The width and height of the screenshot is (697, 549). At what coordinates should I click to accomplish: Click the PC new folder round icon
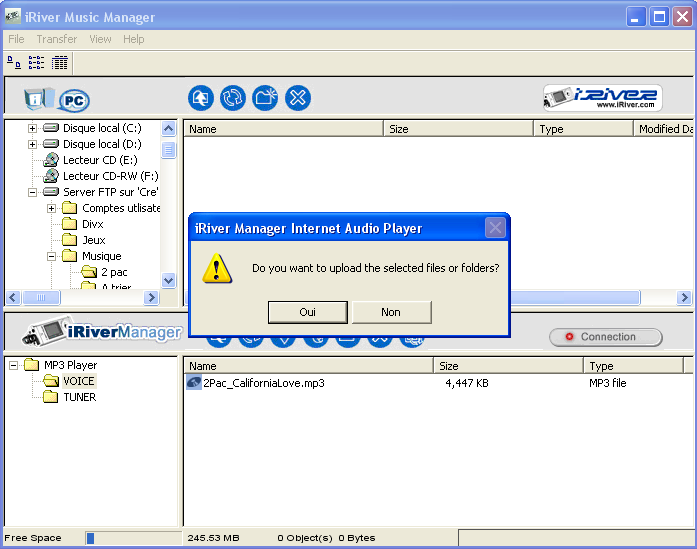point(265,98)
